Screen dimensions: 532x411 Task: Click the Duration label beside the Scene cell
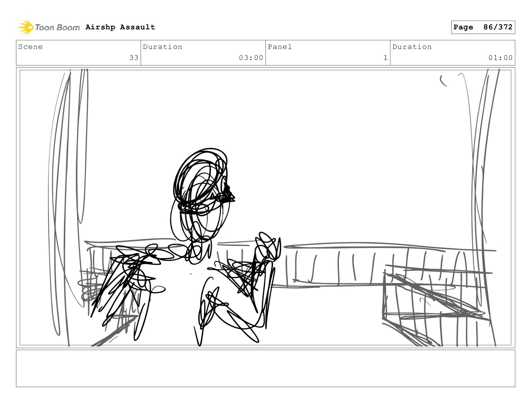pyautogui.click(x=163, y=47)
